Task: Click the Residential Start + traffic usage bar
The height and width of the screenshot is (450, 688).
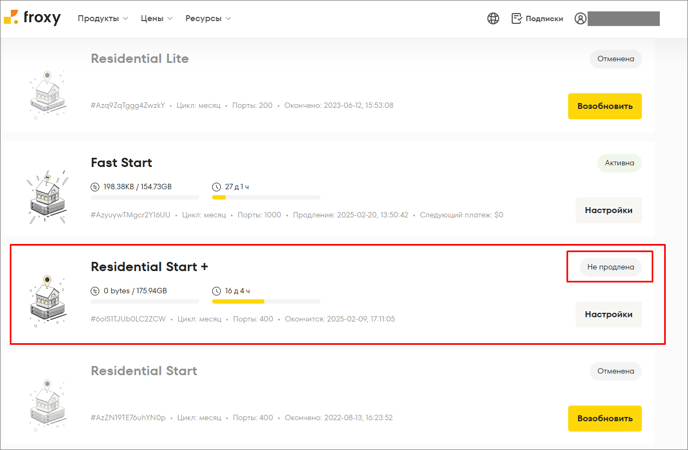Action: 145,301
